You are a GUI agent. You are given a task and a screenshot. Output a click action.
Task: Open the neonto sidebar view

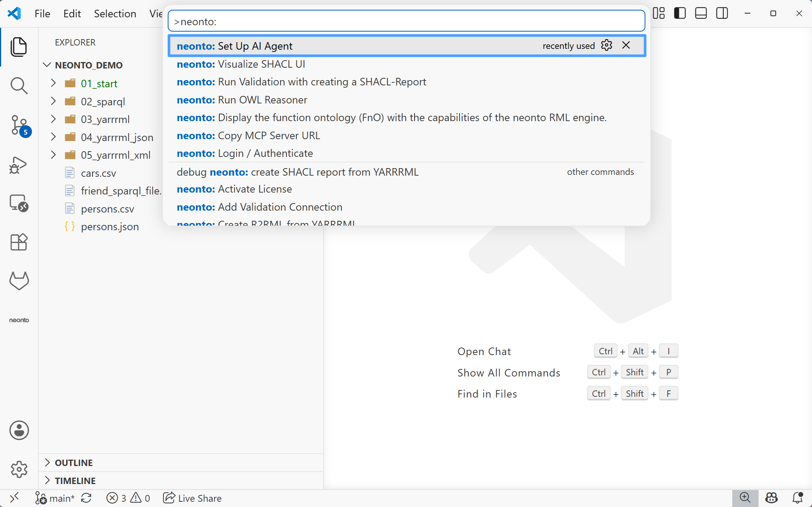[x=19, y=320]
